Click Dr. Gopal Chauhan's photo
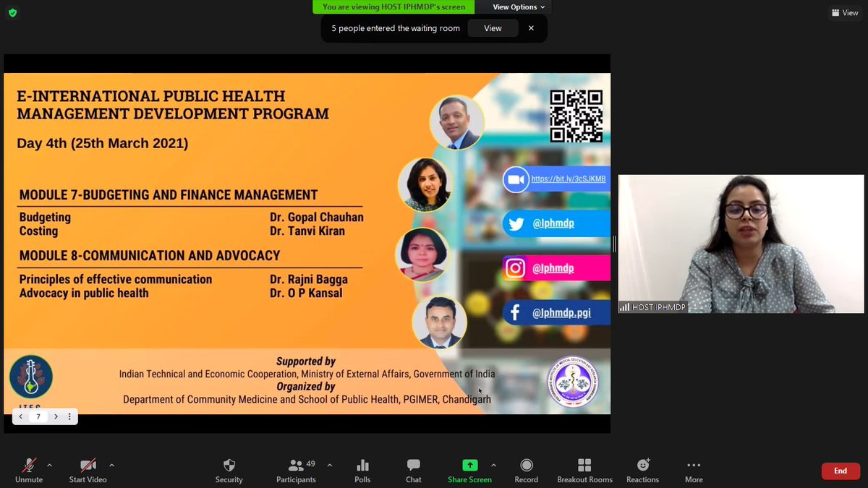 click(x=456, y=121)
